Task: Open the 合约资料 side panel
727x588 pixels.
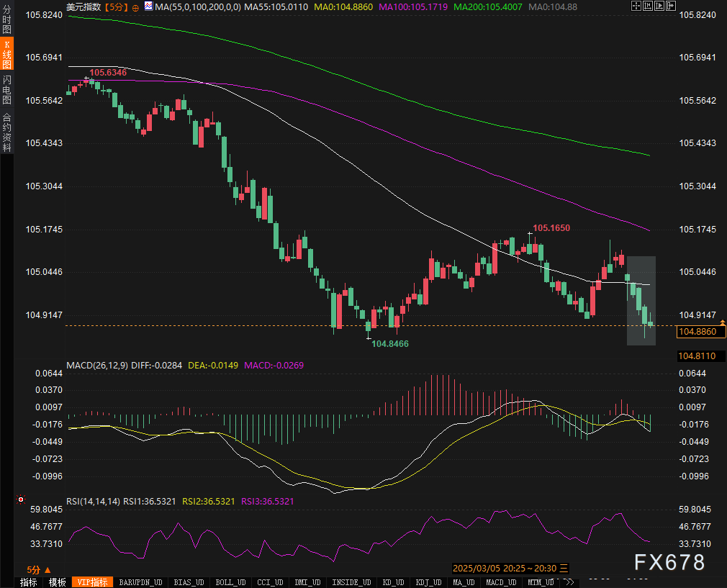Action: (6, 132)
